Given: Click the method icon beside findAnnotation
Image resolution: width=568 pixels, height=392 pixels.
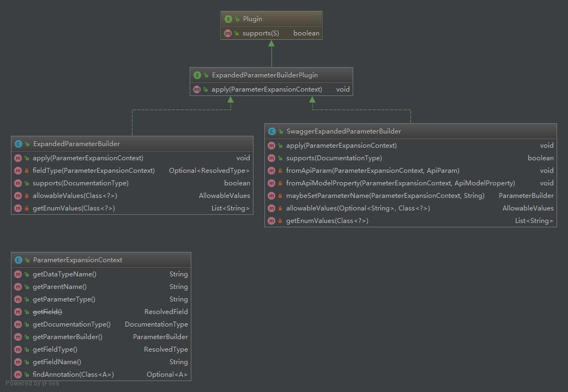Looking at the screenshot, I should [x=18, y=375].
